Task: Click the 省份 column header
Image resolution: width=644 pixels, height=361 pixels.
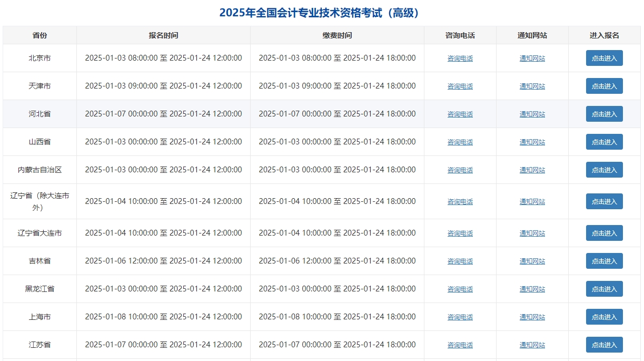Action: click(x=39, y=35)
